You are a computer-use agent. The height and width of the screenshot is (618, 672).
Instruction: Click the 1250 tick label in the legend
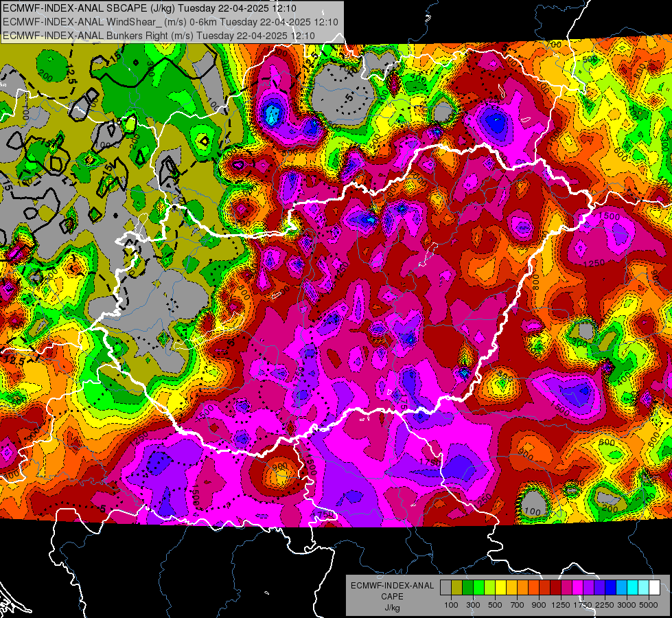click(561, 605)
